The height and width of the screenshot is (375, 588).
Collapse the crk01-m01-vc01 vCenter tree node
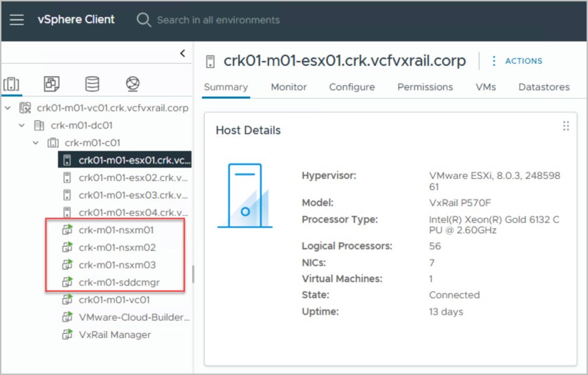pos(8,108)
